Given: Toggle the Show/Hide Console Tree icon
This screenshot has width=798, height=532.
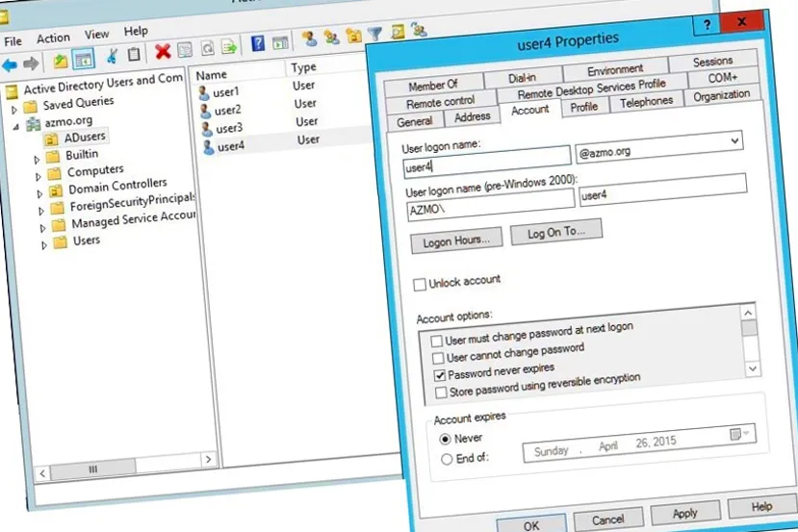Looking at the screenshot, I should pos(84,61).
